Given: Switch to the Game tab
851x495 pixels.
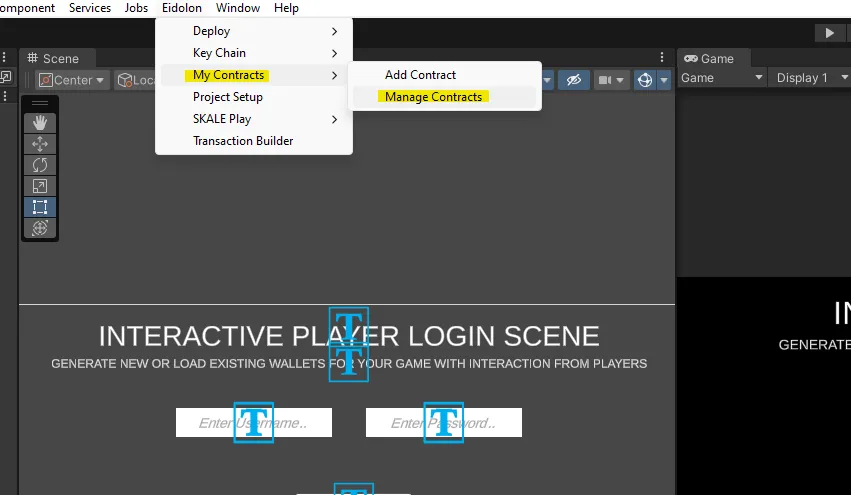Looking at the screenshot, I should tap(709, 59).
